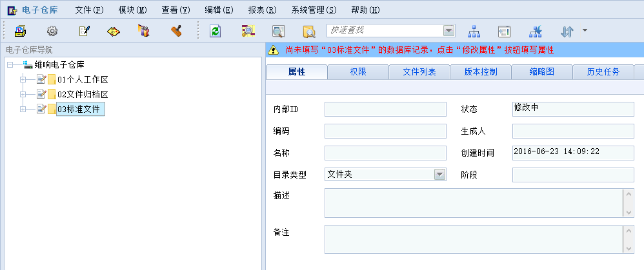Click the yellow tag label icon
Viewport: 644px width, 270px height.
point(114,31)
